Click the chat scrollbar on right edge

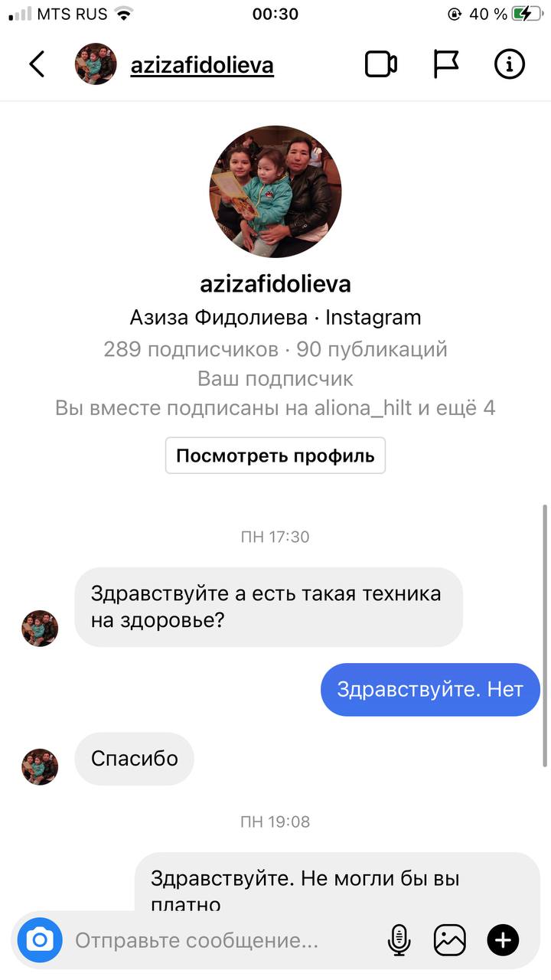pyautogui.click(x=545, y=635)
